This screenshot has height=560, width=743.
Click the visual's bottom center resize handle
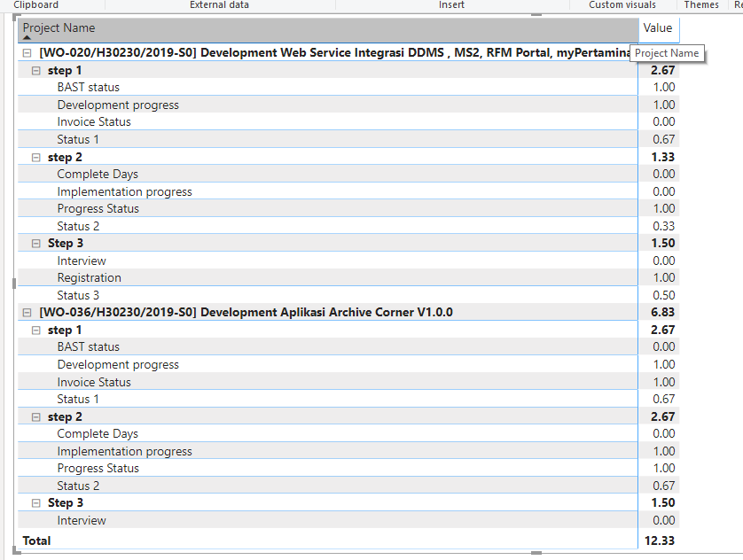[x=535, y=553]
